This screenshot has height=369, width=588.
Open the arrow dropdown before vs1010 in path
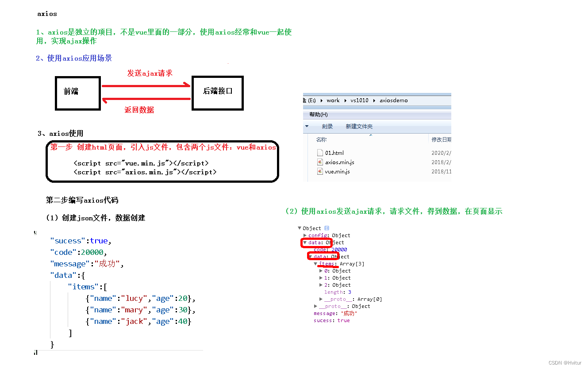point(346,100)
